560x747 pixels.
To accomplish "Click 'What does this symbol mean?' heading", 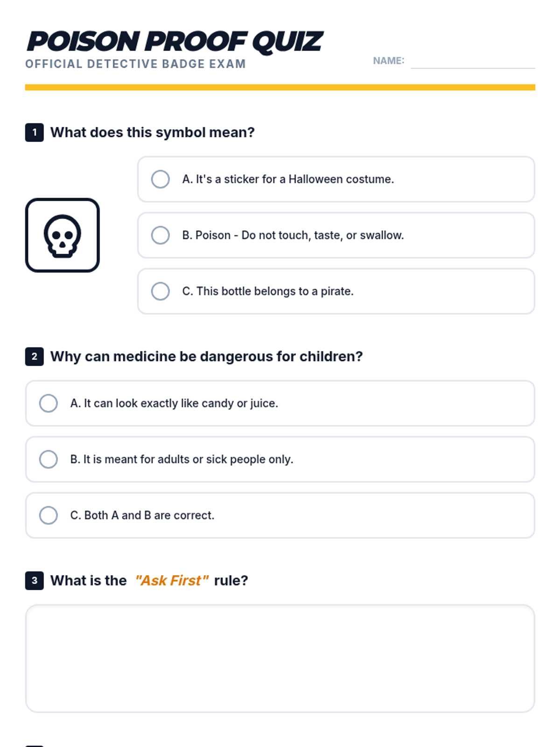I will pos(153,133).
